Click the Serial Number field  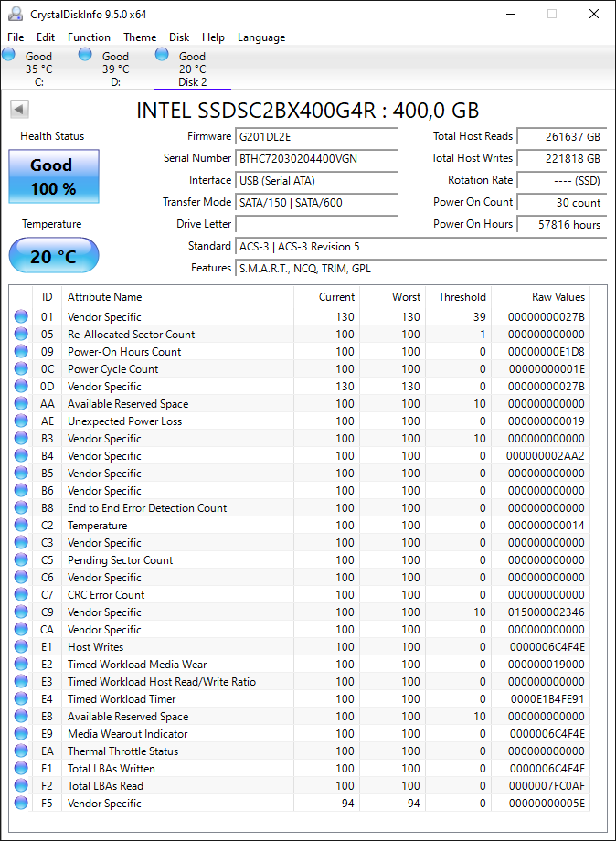coord(317,159)
